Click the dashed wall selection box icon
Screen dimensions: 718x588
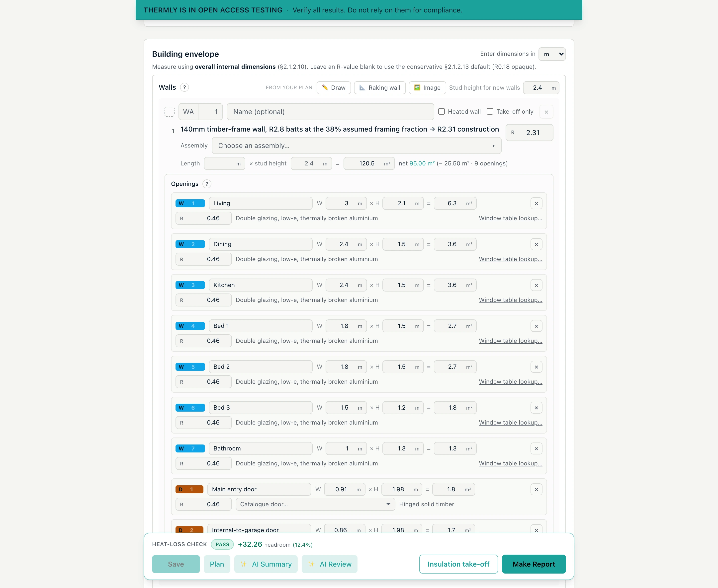pos(170,112)
